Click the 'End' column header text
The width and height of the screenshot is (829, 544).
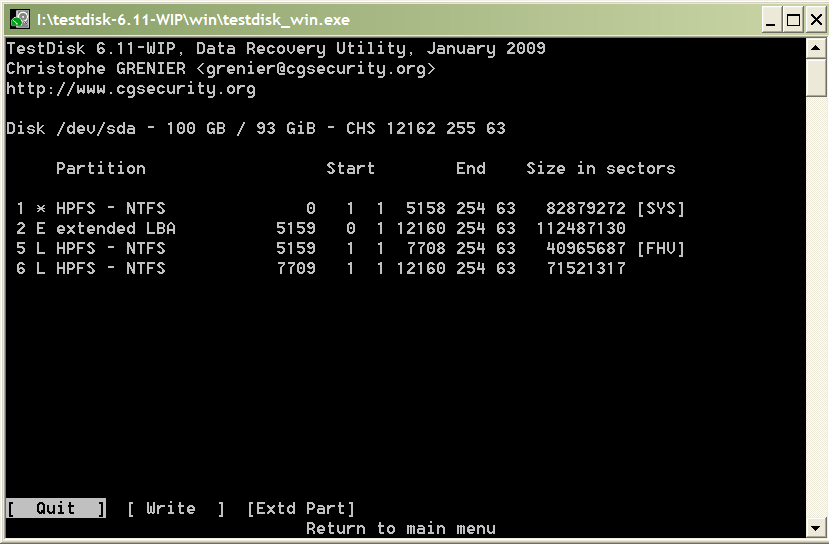click(x=471, y=168)
